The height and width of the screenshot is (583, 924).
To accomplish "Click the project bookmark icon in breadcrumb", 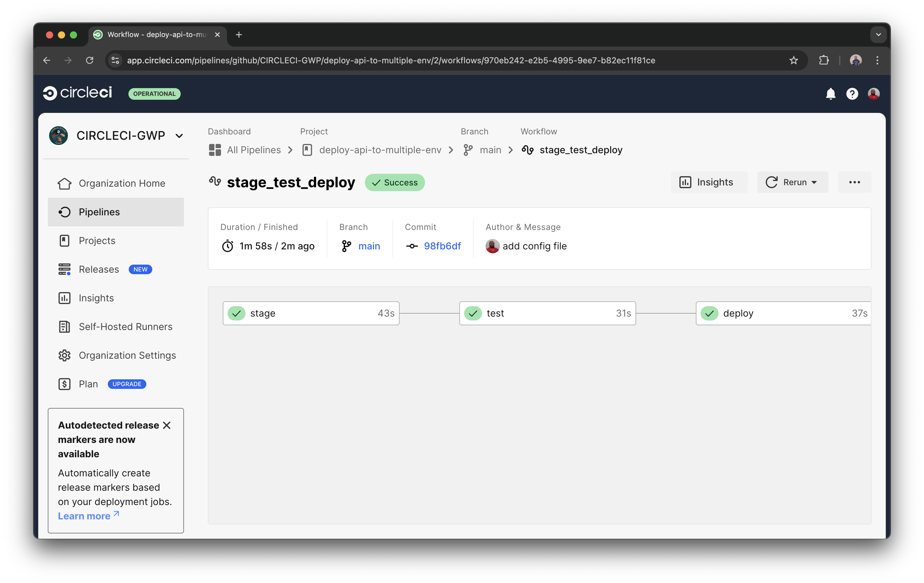I will tap(307, 150).
